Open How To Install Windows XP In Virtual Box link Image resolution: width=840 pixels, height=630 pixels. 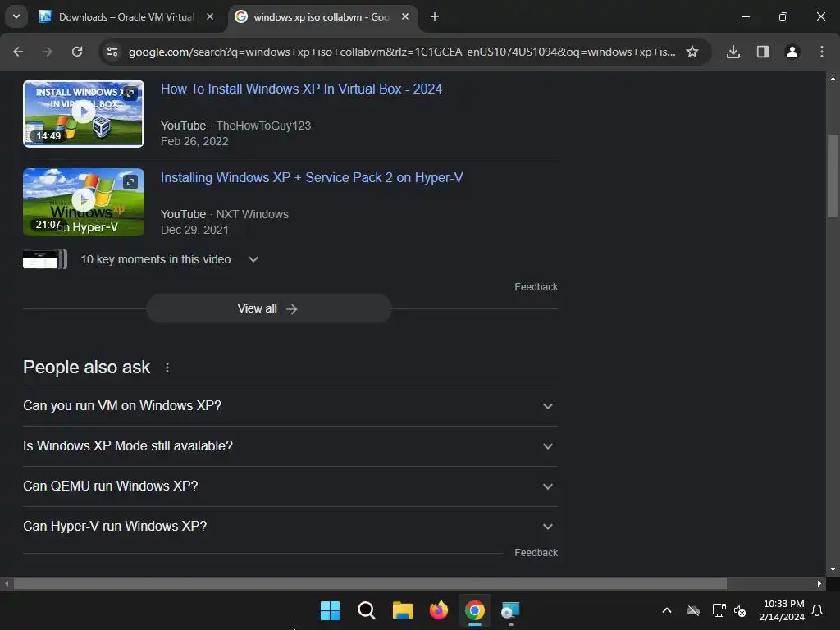[301, 89]
